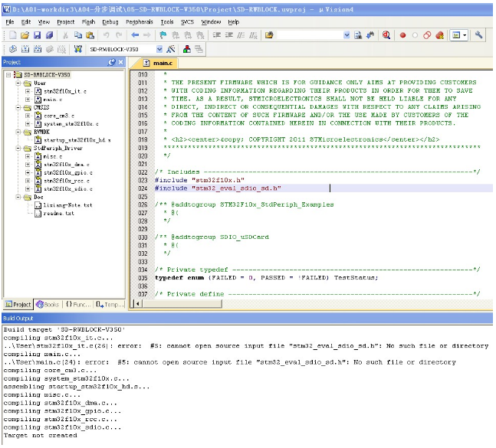Image resolution: width=496 pixels, height=448 pixels.
Task: Insert a breakpoint with the red dot icon
Action: 402,35
